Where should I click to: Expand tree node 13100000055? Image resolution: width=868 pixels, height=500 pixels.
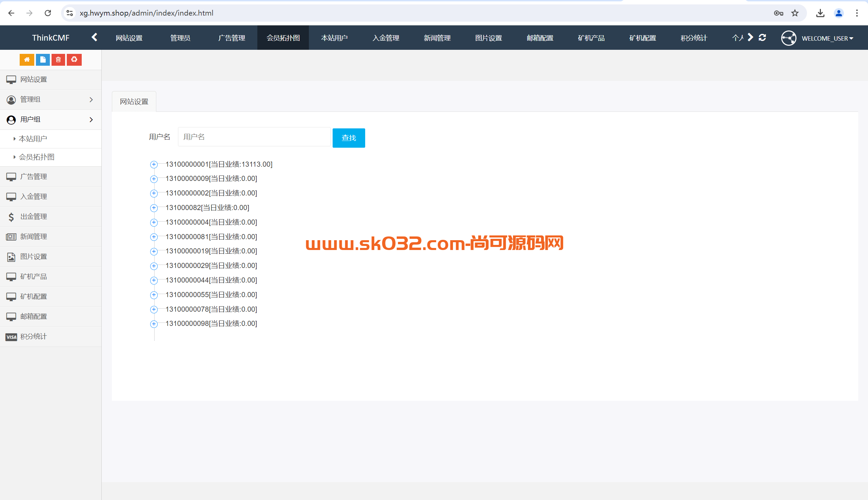click(154, 295)
